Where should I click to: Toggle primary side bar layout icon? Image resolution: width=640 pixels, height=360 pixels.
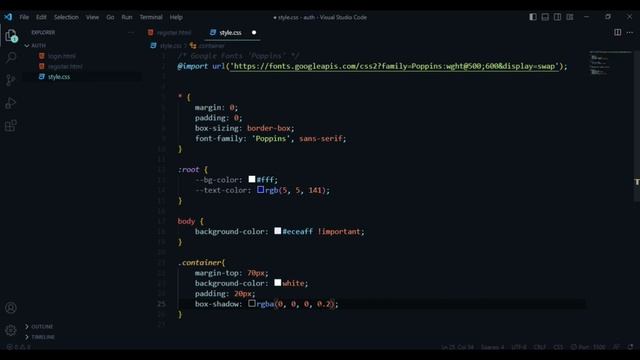click(x=533, y=17)
